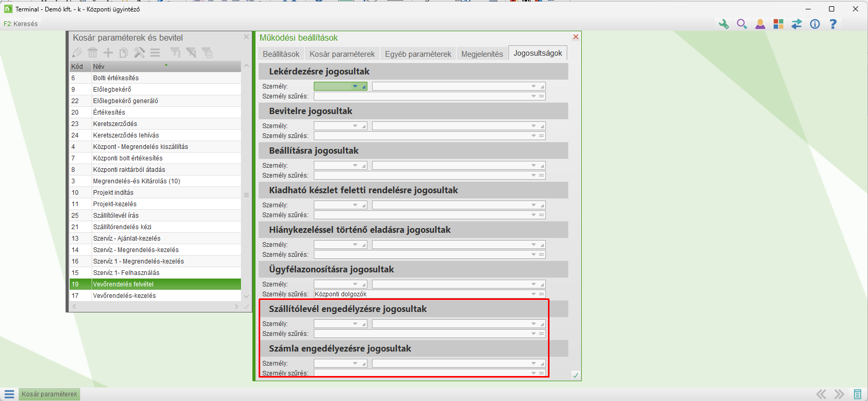Click the crossed-out funnel clear filter icon
Image resolution: width=868 pixels, height=401 pixels.
(191, 53)
